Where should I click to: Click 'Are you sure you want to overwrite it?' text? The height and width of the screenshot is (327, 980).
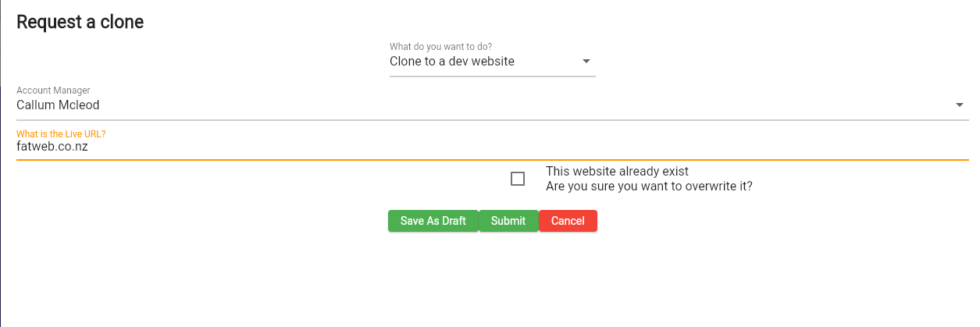648,187
